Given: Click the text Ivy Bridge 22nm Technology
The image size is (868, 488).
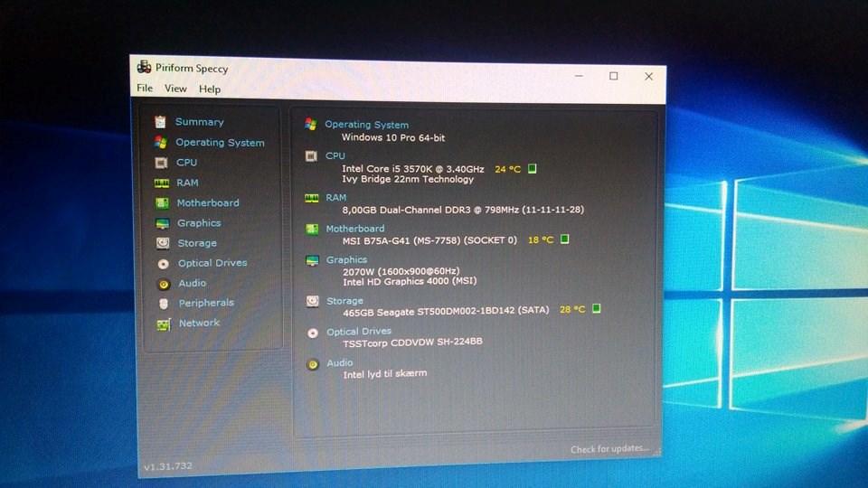Looking at the screenshot, I should tap(408, 179).
